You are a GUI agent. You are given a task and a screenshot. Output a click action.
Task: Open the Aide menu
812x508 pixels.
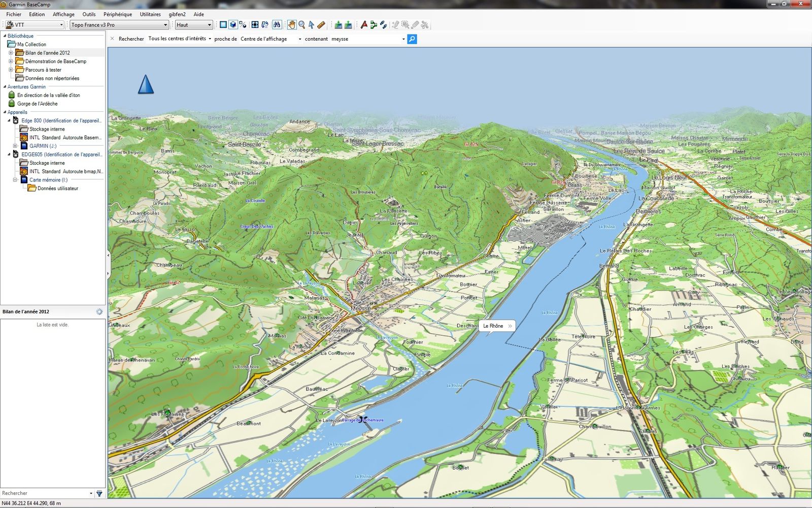click(199, 14)
